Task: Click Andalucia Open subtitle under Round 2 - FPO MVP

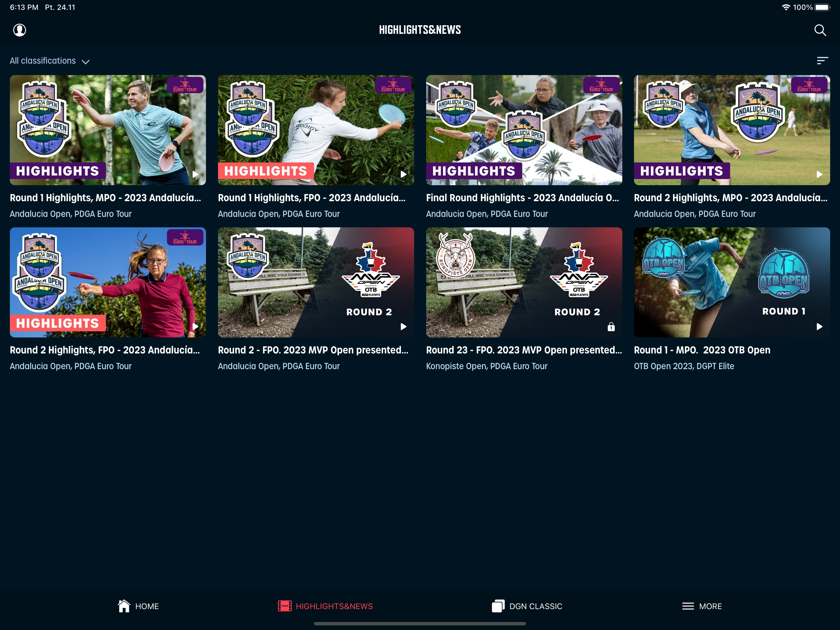Action: [279, 366]
